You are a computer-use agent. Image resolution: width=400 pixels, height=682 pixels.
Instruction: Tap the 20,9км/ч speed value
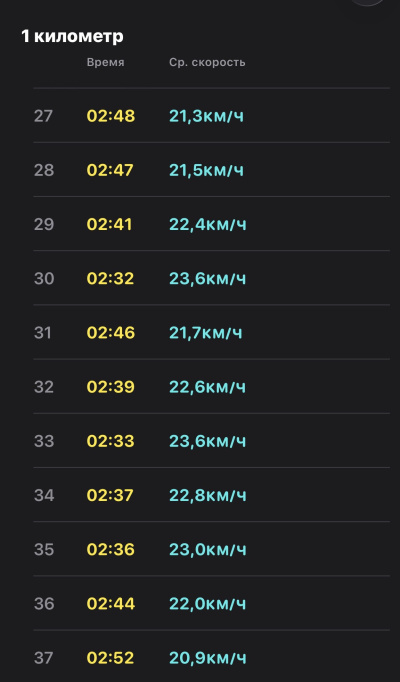coord(207,658)
